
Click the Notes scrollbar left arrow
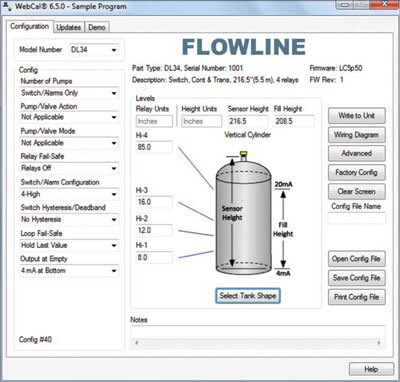pos(136,343)
